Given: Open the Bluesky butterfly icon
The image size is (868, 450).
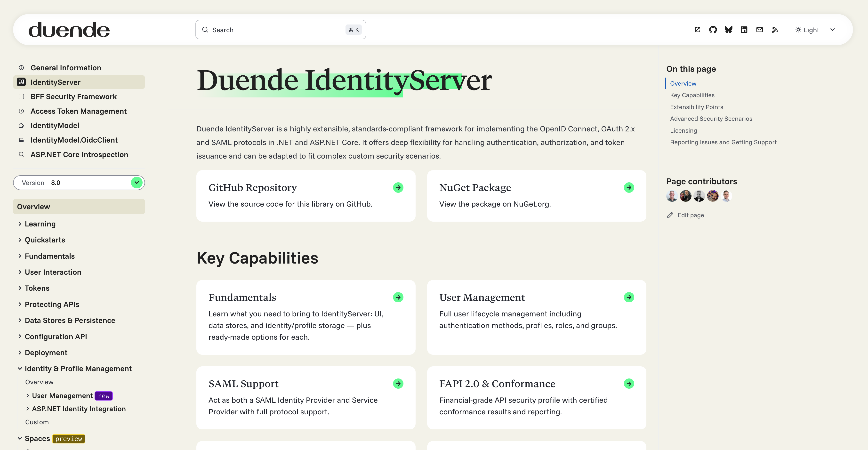Looking at the screenshot, I should tap(729, 30).
